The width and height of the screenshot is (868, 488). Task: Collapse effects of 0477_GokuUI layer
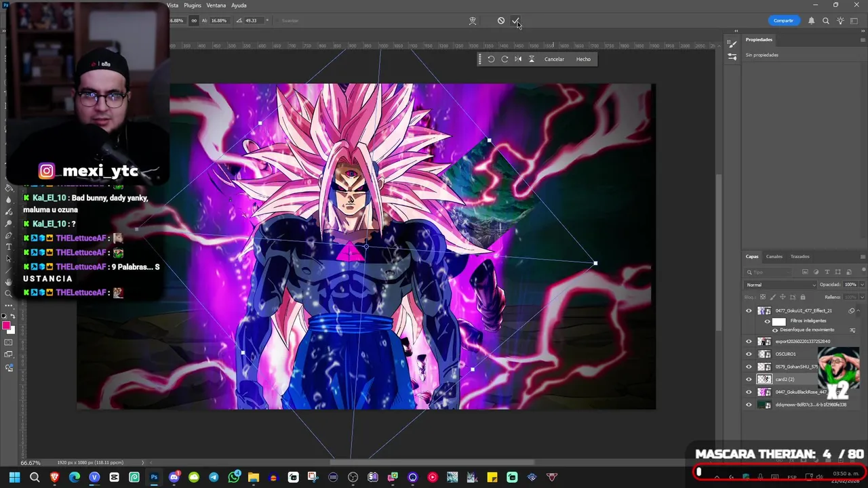coord(859,310)
